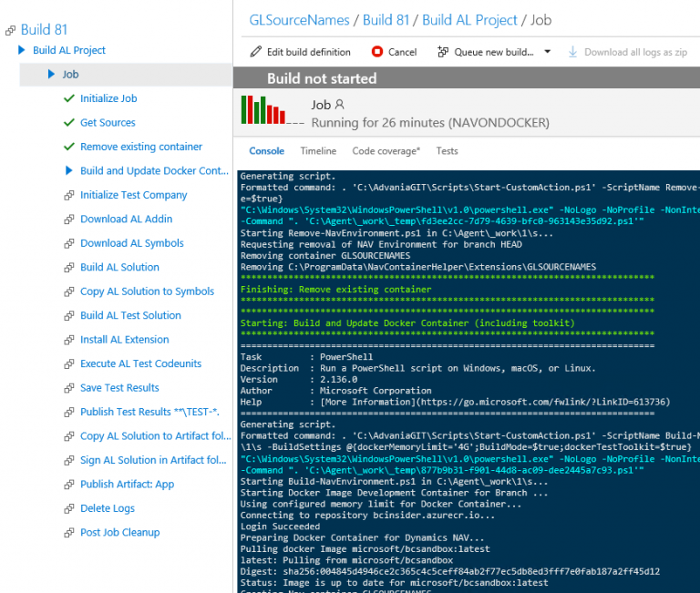This screenshot has width=700, height=593.
Task: Click the running arrow beside Build AL Project
Action: tap(22, 50)
